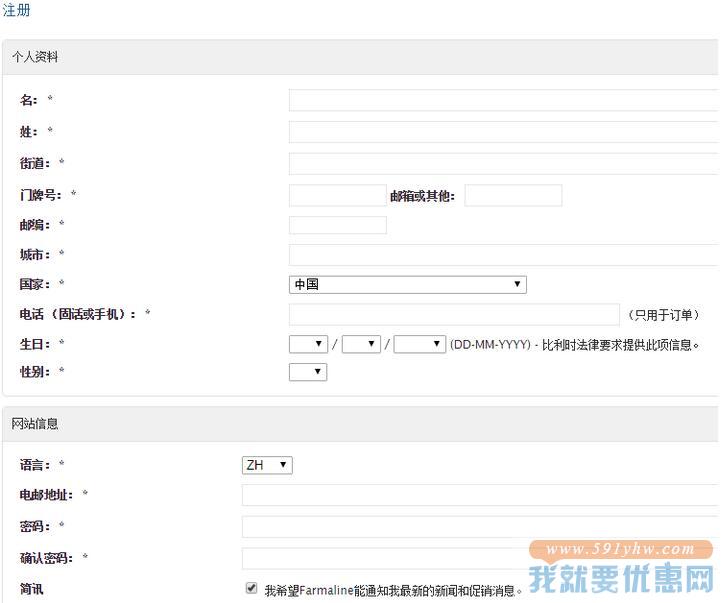Click the 网站信息 section header text

tap(35, 424)
